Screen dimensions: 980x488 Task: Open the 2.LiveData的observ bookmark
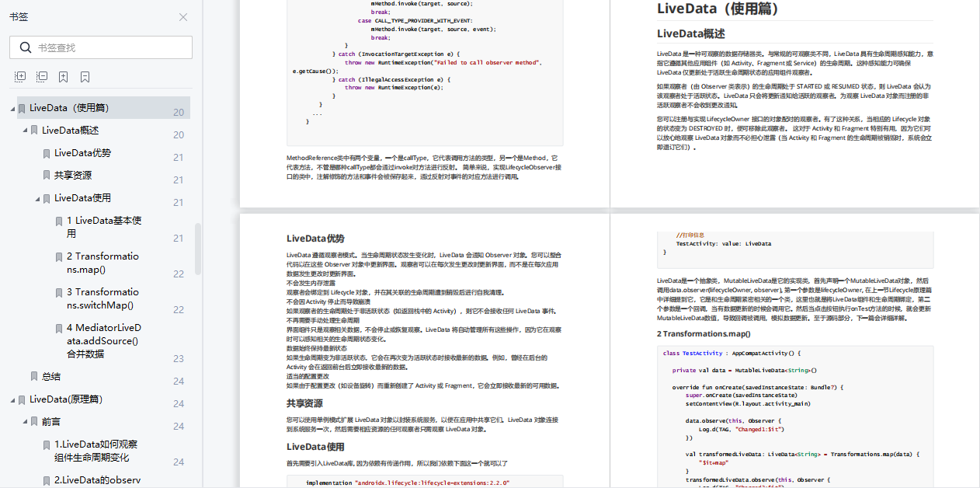point(98,480)
